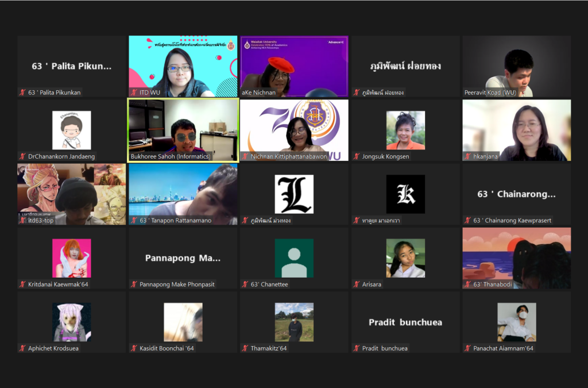Click muted mic icon for Kritdanai Kaewmak'64
Viewport: 588px width, 388px height.
coord(22,285)
